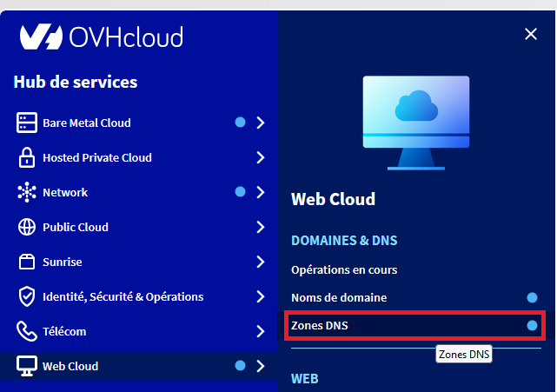Expand the Sunrise chevron
The height and width of the screenshot is (392, 557).
click(261, 262)
